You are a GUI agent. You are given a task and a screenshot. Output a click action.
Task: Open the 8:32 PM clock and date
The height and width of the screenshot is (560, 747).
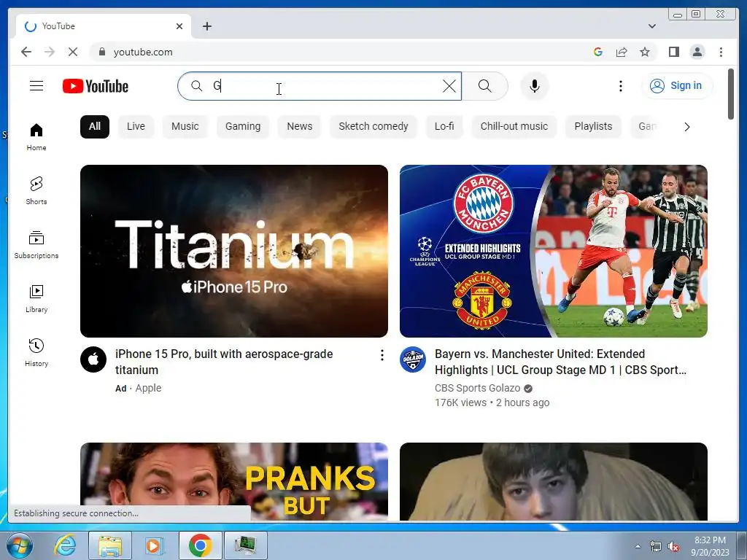point(710,546)
